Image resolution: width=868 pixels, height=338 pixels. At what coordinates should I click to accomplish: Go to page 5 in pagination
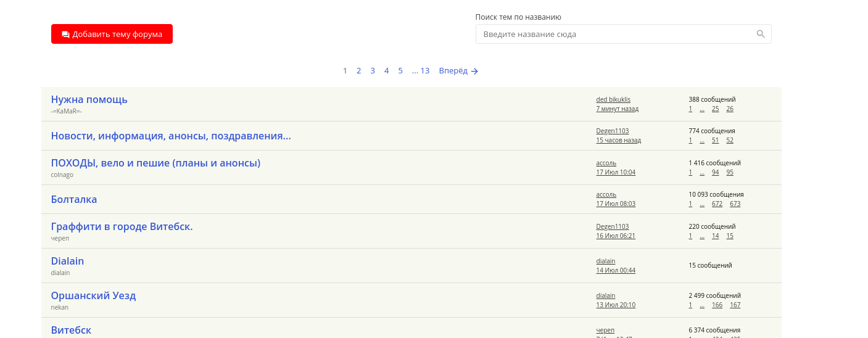coord(400,70)
